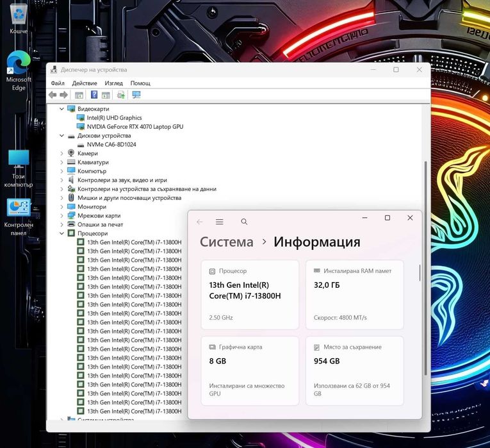Maximize the Settings window
Viewport: 490px width, 448px height.
point(388,218)
